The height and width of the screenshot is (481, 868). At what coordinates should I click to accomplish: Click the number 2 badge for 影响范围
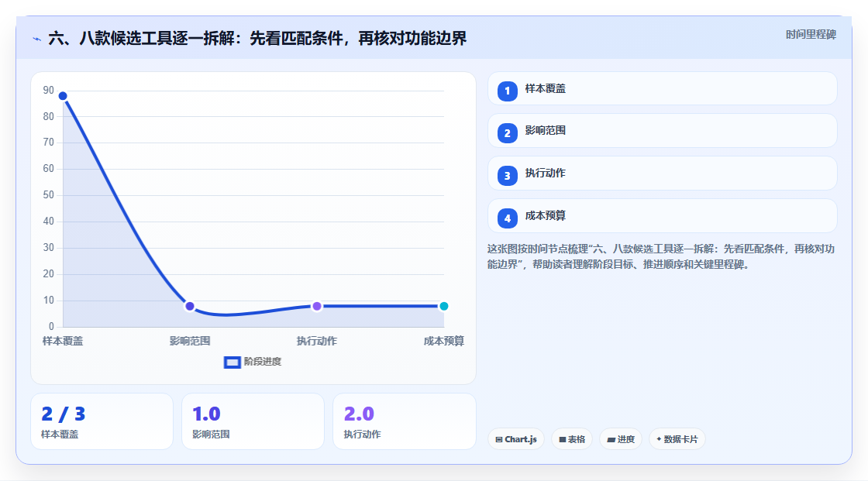pos(507,133)
